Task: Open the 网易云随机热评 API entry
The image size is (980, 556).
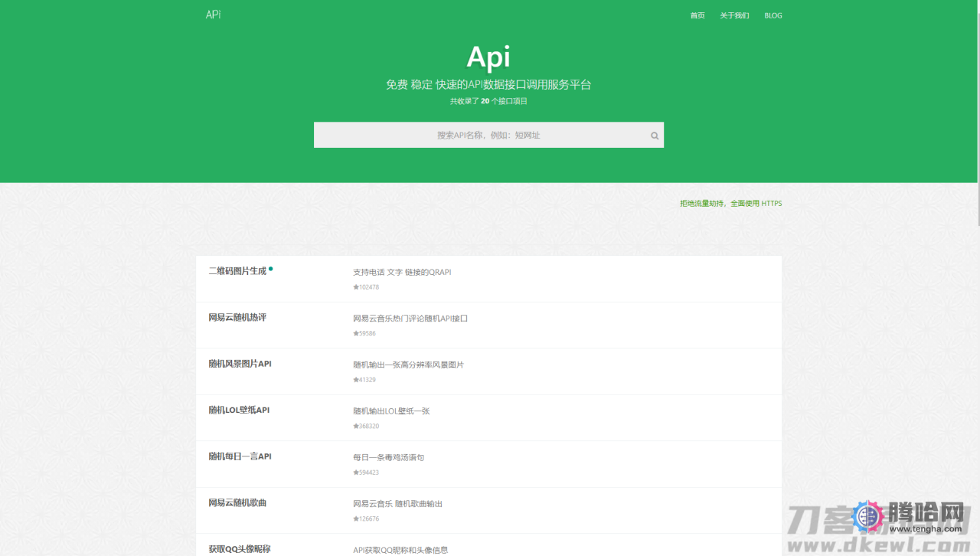Action: coord(237,317)
